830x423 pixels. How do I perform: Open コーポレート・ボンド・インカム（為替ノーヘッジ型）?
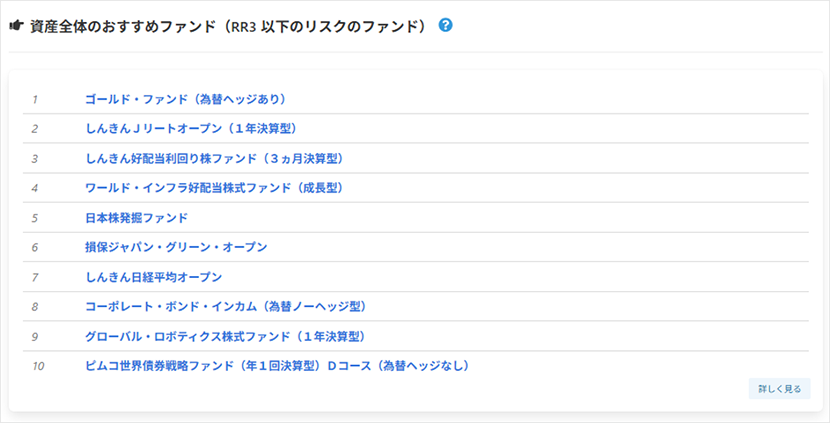[x=226, y=306]
